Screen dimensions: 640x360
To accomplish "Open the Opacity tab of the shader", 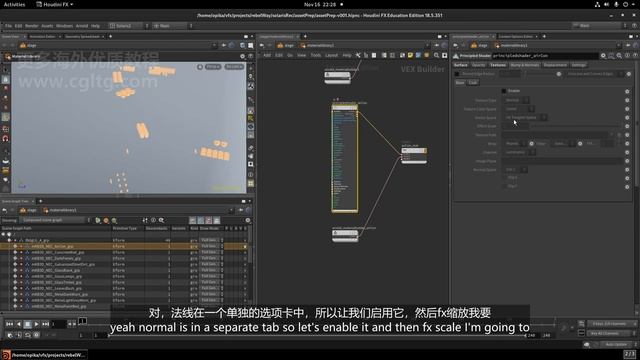I will point(478,65).
